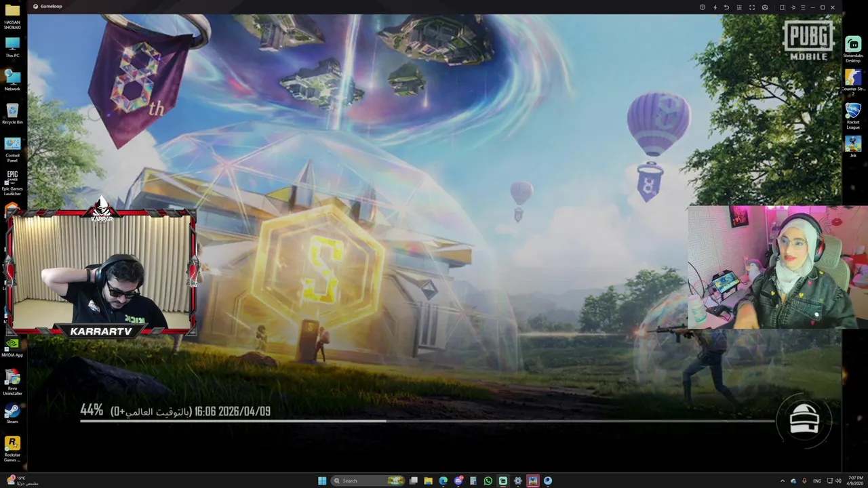Viewport: 868px width, 488px height.
Task: Select This PC desktop icon
Action: point(12,47)
